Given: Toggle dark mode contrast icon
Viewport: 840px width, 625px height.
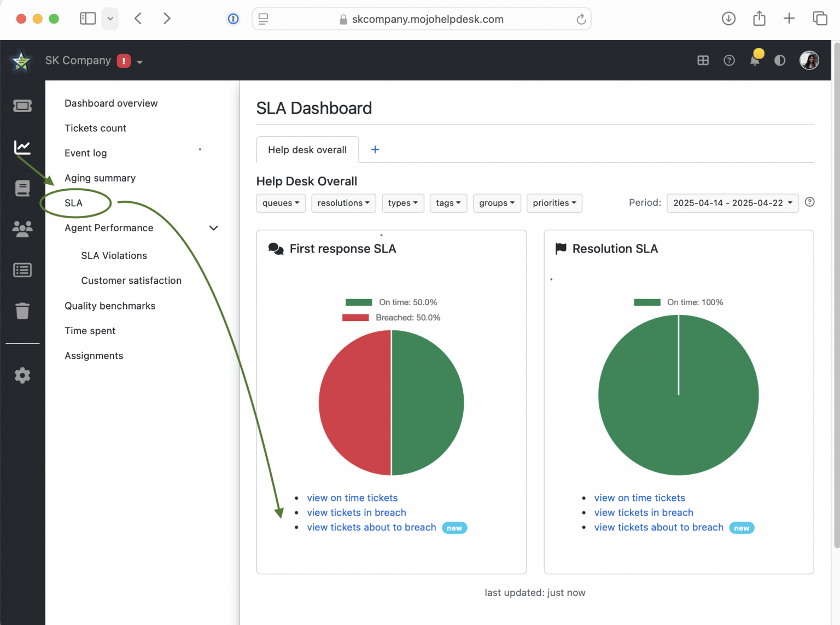Looking at the screenshot, I should [780, 60].
